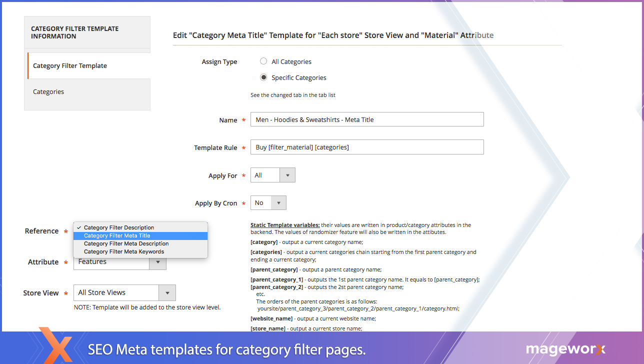
Task: Open the Store View dropdown
Action: click(x=124, y=292)
